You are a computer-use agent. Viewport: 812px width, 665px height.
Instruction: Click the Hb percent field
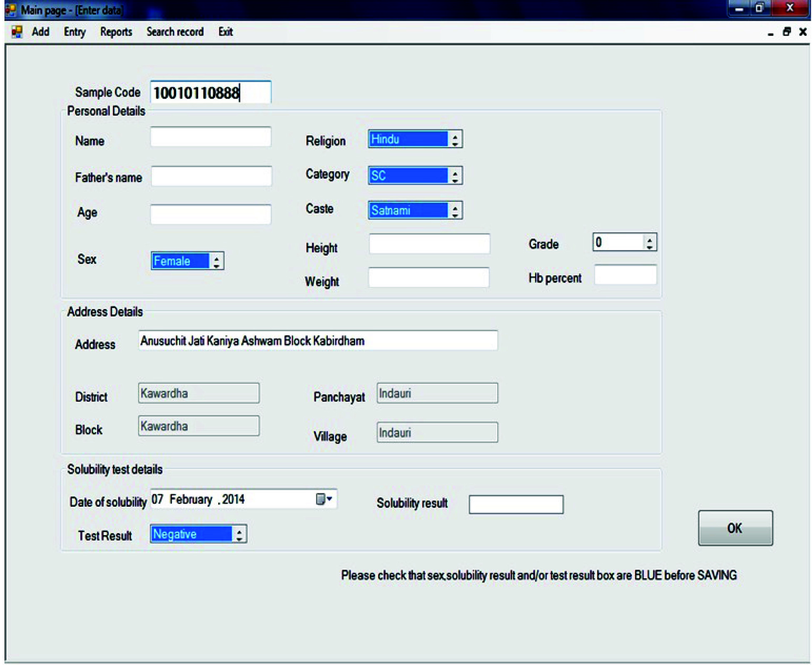(625, 275)
